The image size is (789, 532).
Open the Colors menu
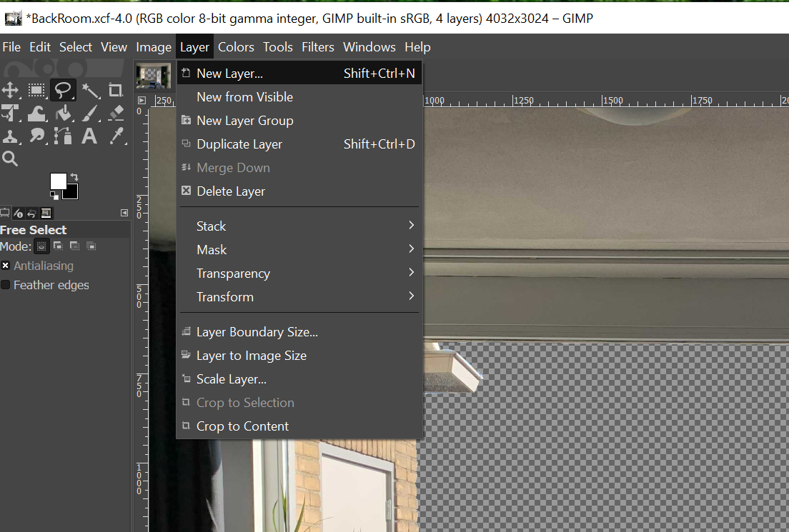[236, 47]
